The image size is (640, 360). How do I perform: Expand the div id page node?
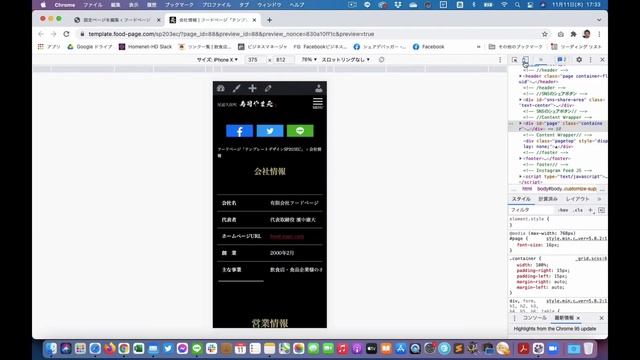click(520, 123)
